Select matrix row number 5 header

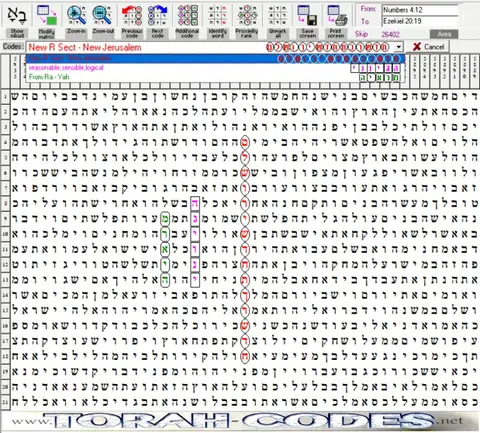(5, 157)
